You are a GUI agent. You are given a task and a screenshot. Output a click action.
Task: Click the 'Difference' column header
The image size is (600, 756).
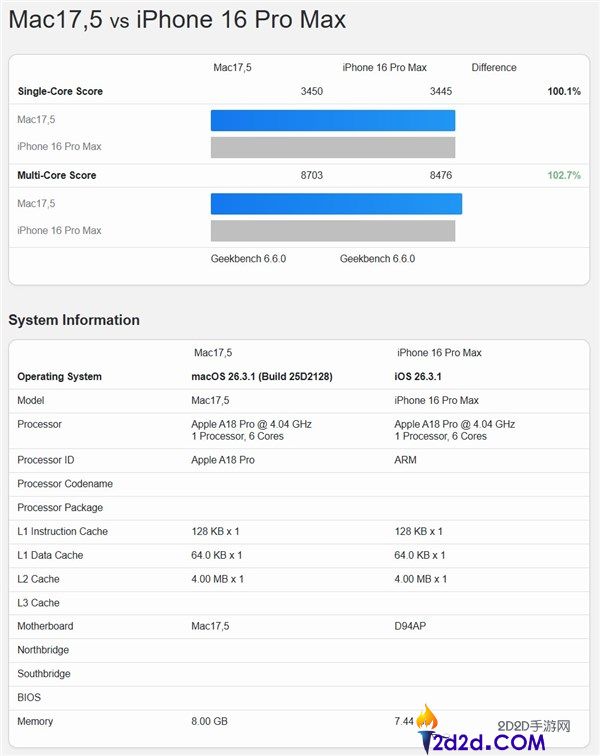pos(494,68)
